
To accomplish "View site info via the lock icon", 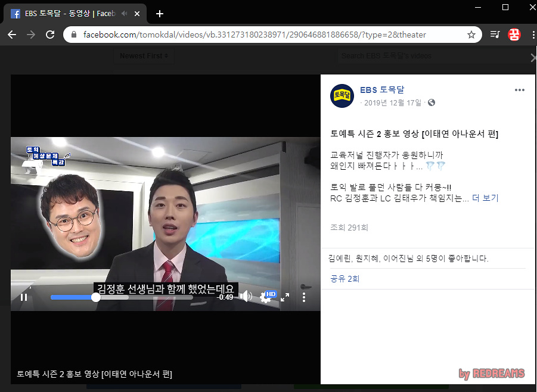I will click(x=74, y=35).
